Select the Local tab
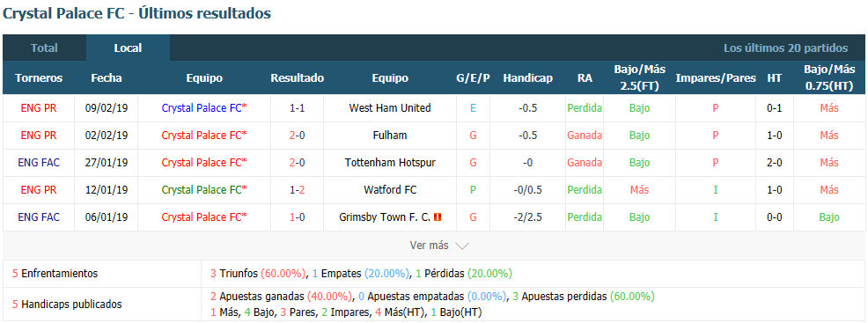Viewport: 868px width, 323px height. click(x=128, y=48)
